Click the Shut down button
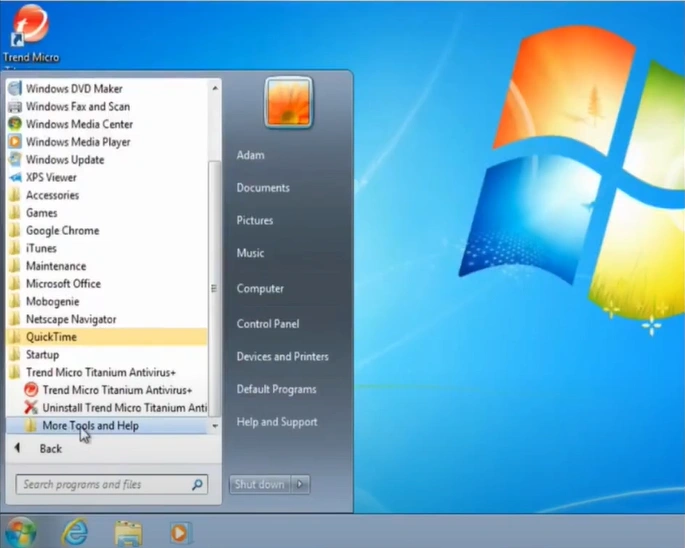The image size is (685, 548). (259, 484)
